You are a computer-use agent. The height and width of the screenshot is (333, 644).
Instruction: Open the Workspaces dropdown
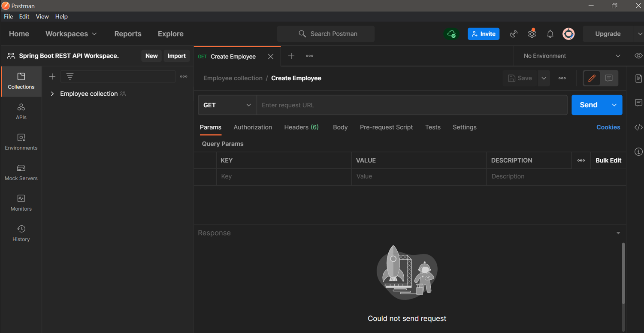tap(71, 34)
